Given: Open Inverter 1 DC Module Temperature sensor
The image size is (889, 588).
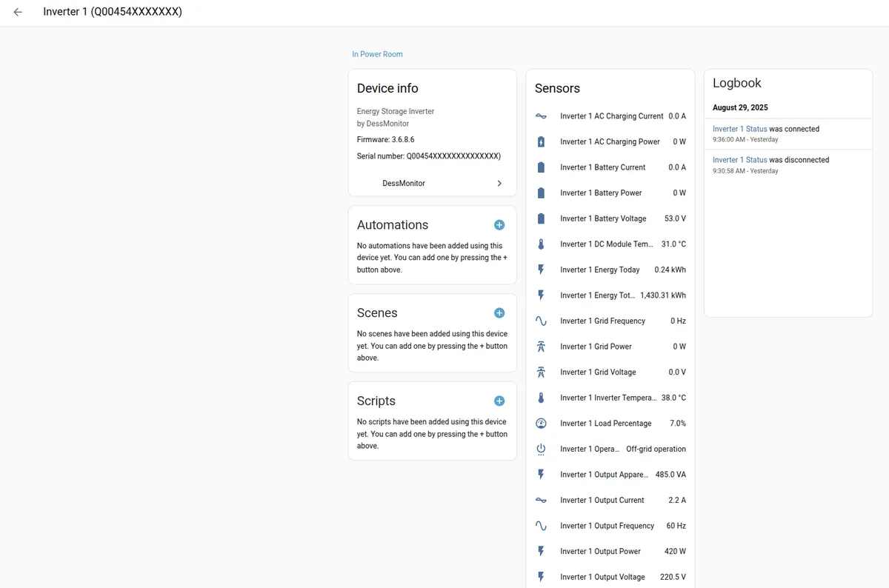Looking at the screenshot, I should point(610,244).
